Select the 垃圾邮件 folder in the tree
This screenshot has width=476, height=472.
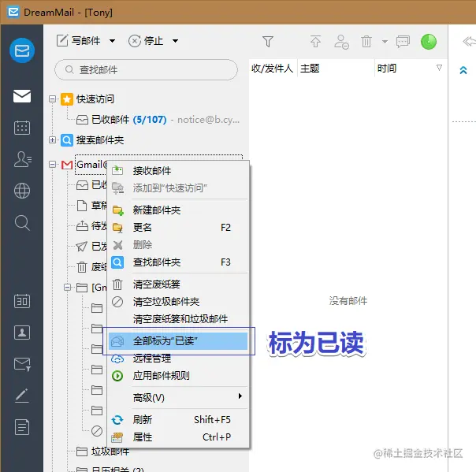(x=110, y=452)
